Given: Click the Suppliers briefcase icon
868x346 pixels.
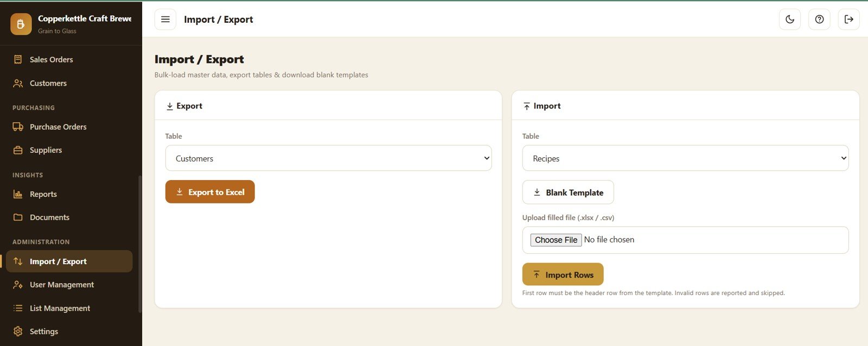Looking at the screenshot, I should 18,150.
